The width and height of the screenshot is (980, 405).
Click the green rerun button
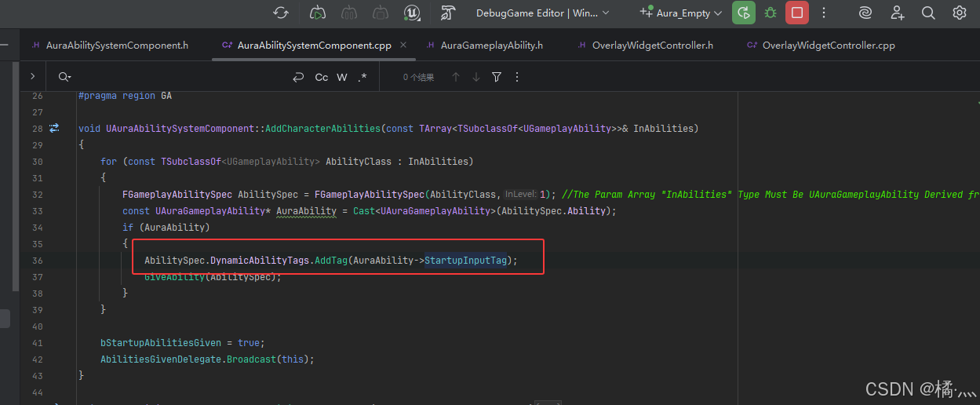click(742, 13)
